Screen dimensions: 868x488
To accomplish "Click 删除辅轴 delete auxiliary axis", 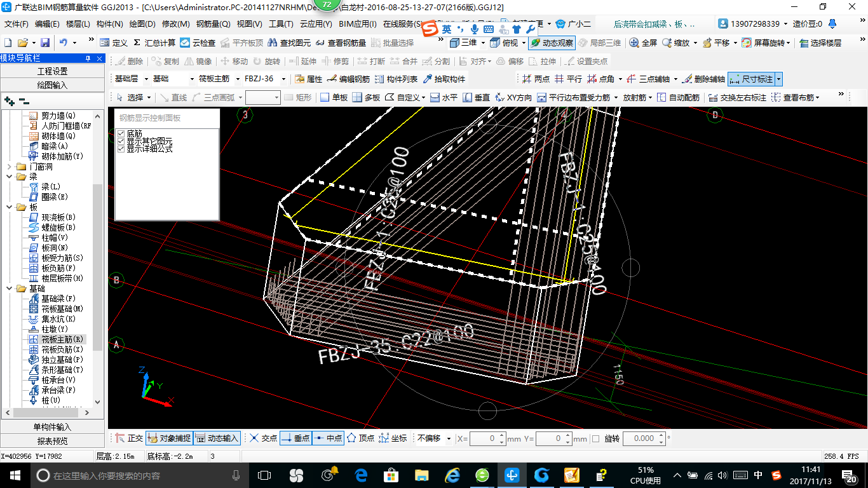I will [x=703, y=79].
